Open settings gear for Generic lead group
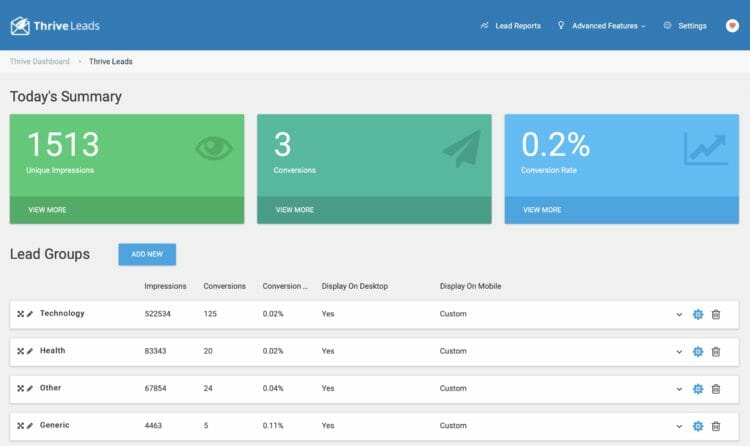Screen dimensions: 750x446 [x=698, y=426]
